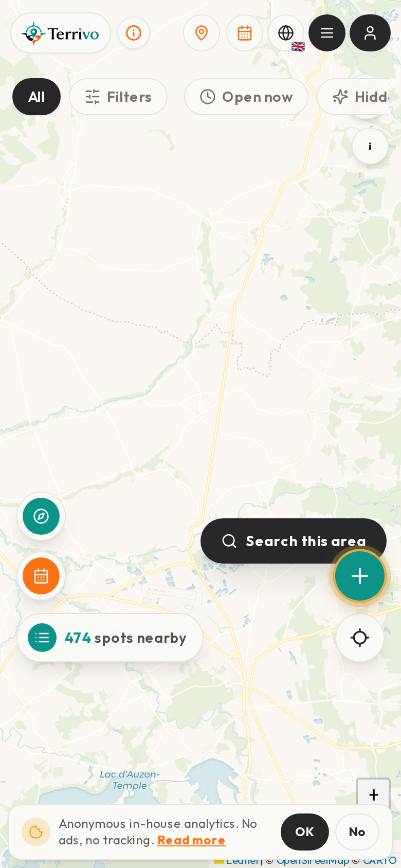
Task: Open the globe language selector
Action: coord(286,33)
